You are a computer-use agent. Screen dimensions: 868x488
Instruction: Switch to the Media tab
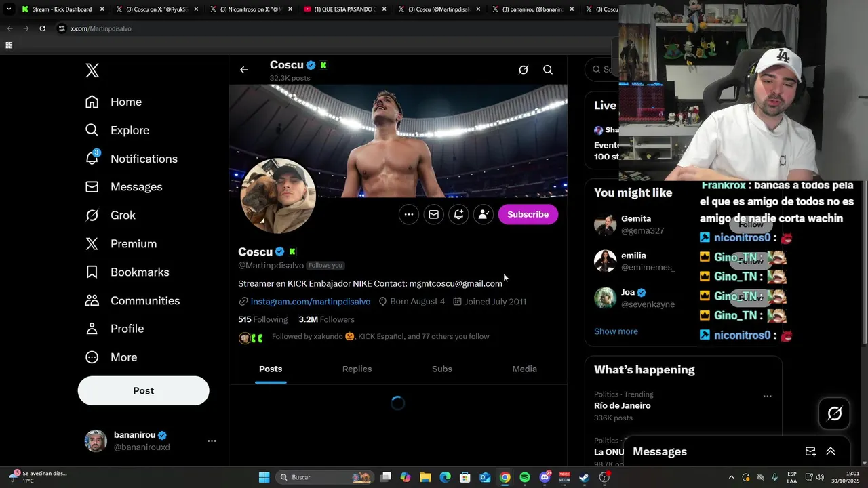(x=524, y=369)
